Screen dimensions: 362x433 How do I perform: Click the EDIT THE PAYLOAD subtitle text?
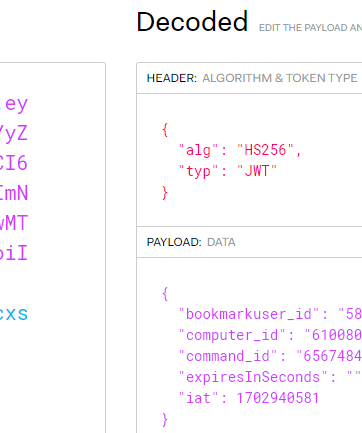pyautogui.click(x=310, y=28)
